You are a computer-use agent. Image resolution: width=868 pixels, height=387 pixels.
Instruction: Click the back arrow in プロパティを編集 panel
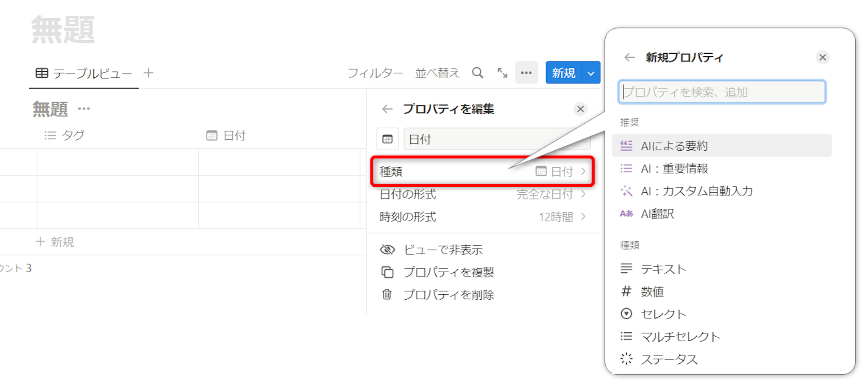pos(387,109)
